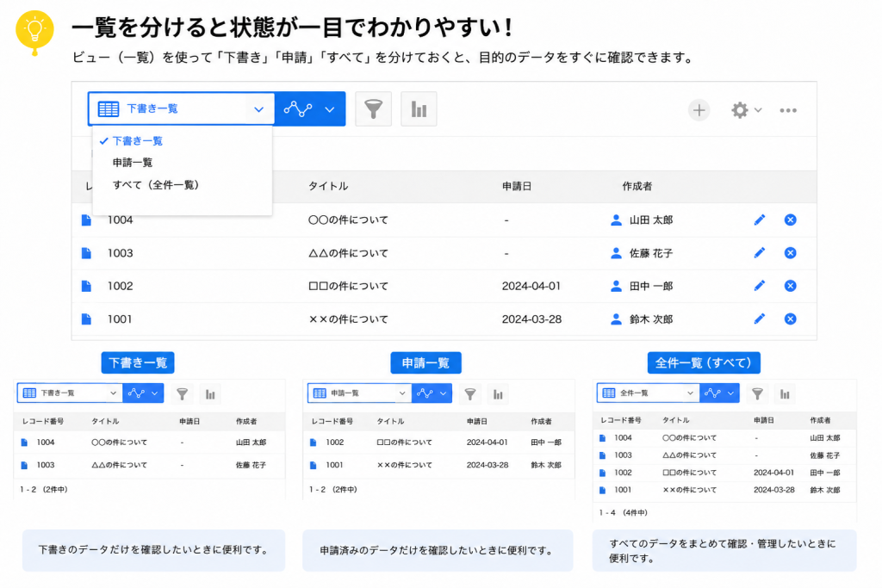Click the 山田 太郎 user in main table
Viewport: 882px width, 588px height.
(642, 220)
